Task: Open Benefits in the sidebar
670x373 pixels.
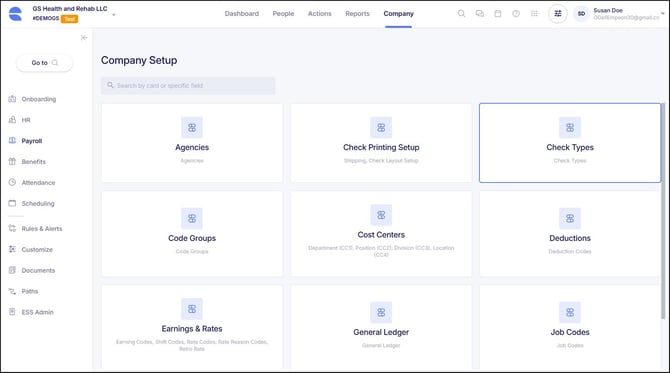Action: 27,162
